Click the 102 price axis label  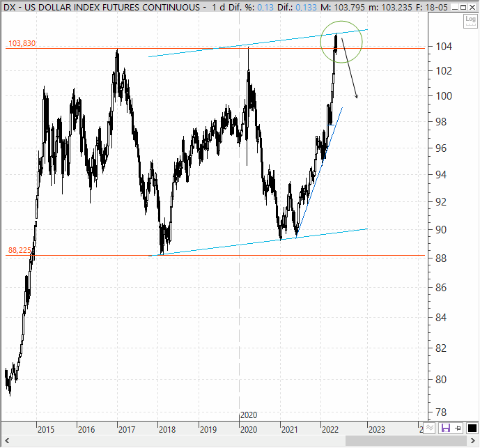point(444,71)
